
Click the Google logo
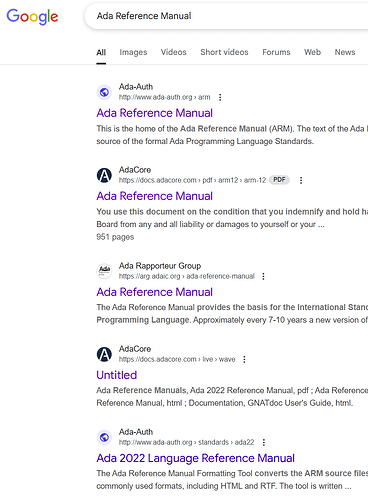32,16
